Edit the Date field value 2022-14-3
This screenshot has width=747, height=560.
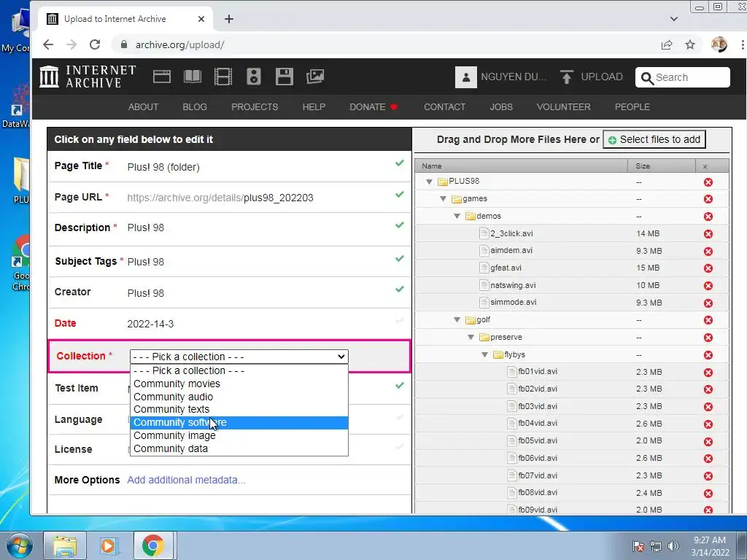tap(150, 324)
